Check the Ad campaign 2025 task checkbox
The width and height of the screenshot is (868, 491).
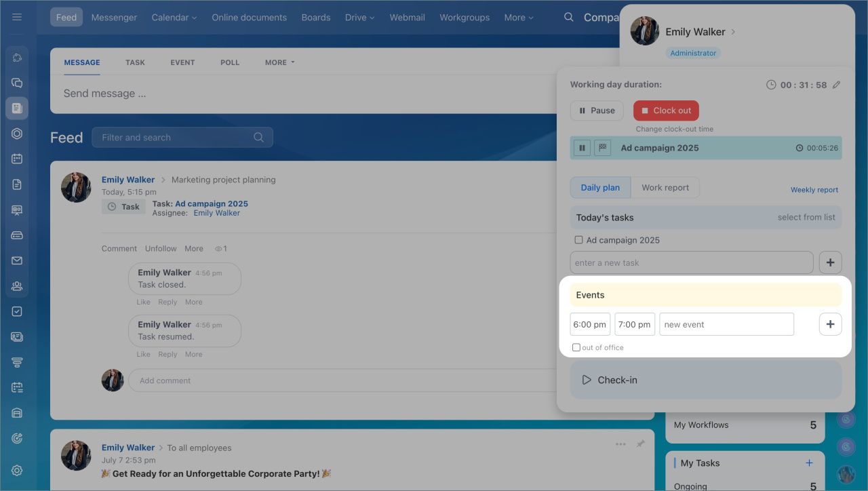pos(578,240)
